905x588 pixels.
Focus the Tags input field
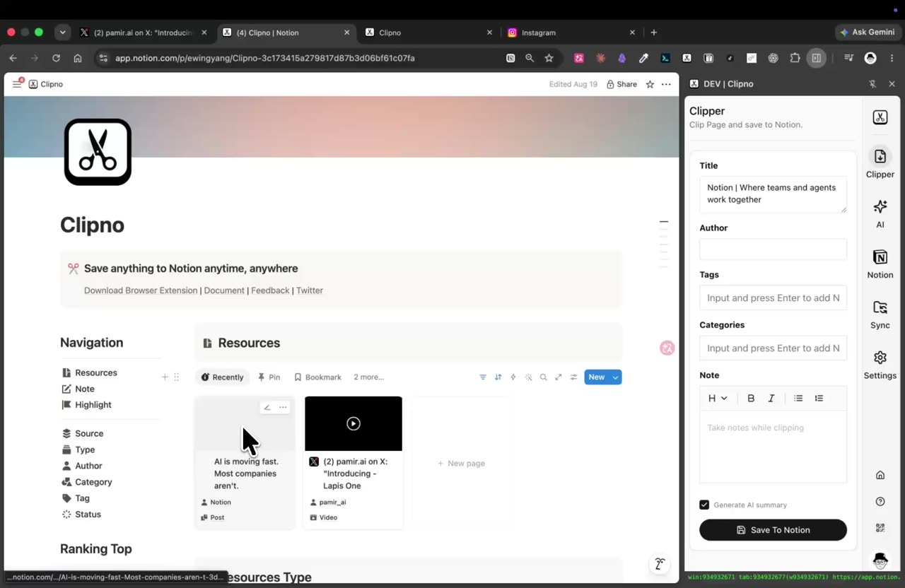773,298
